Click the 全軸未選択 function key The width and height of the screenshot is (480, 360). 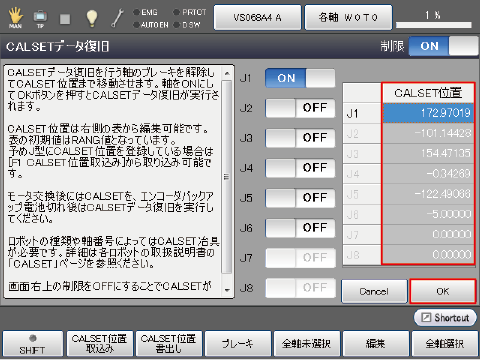click(x=307, y=344)
